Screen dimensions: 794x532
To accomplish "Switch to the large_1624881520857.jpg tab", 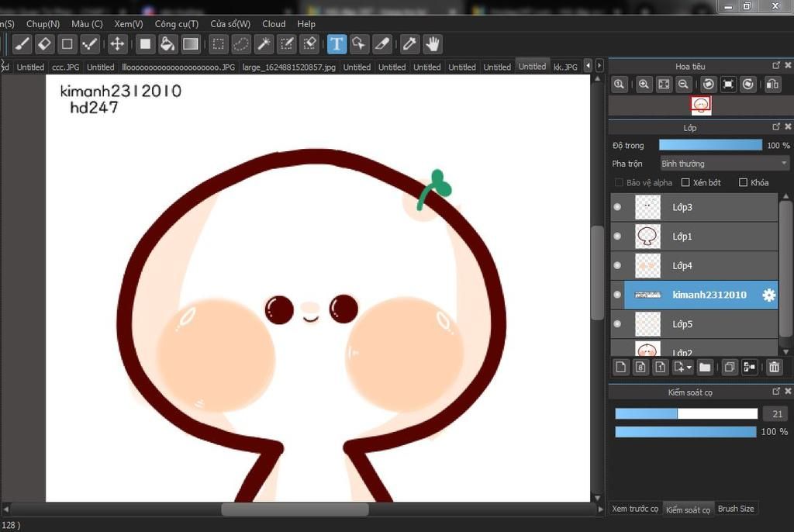I will [289, 67].
